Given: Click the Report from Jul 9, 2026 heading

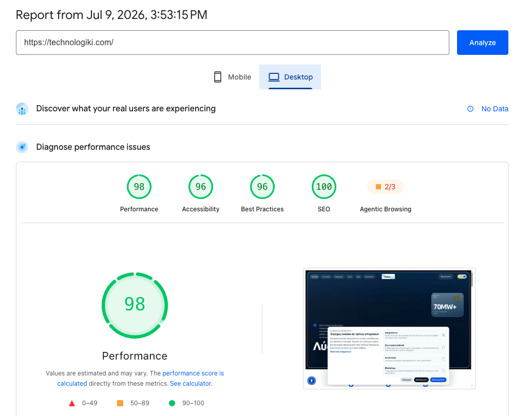Looking at the screenshot, I should tap(111, 15).
